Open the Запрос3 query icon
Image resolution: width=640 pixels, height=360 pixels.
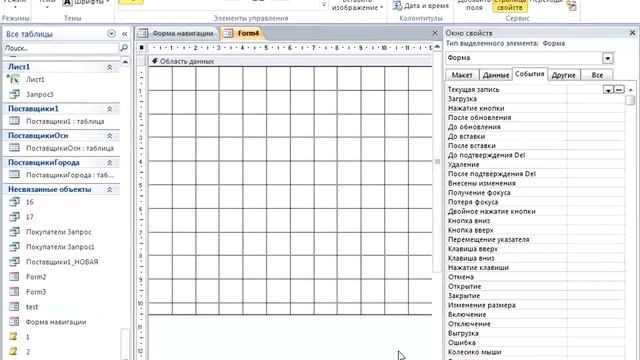pyautogui.click(x=14, y=94)
